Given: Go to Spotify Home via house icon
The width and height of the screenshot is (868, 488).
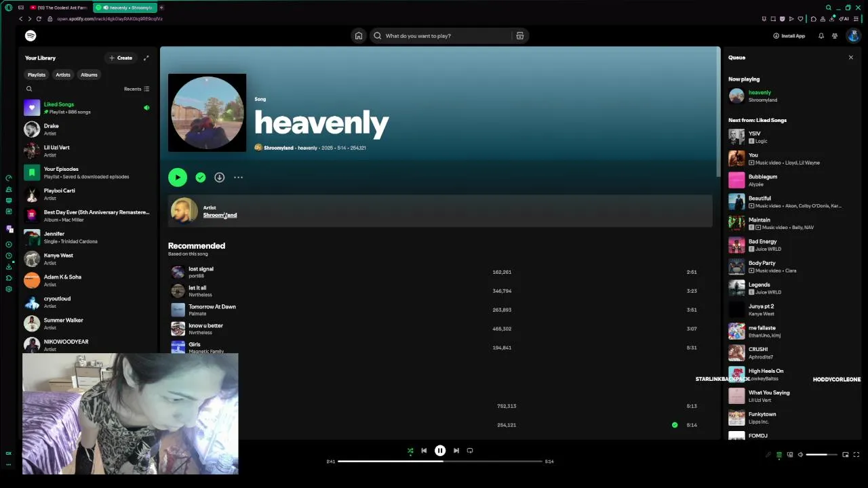Looking at the screenshot, I should (359, 36).
